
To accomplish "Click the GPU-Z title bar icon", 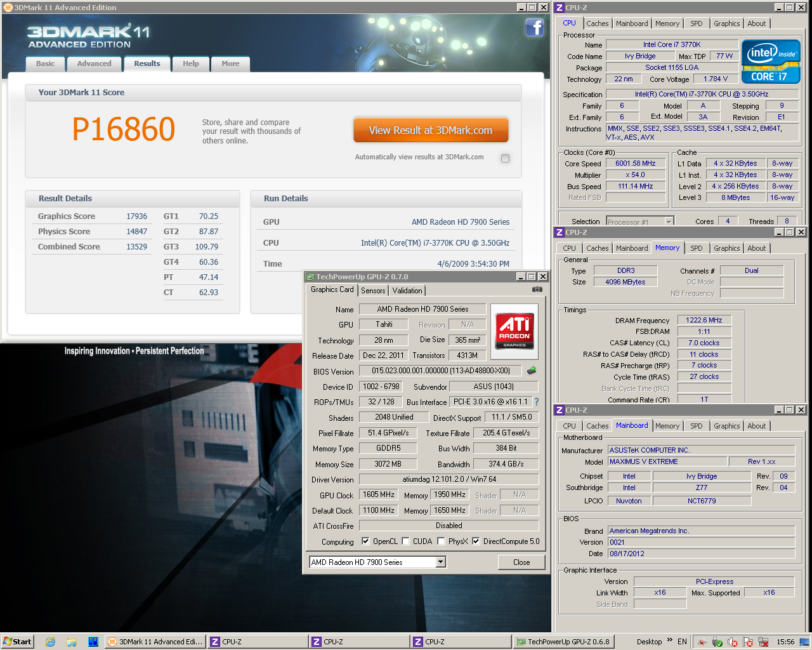I will point(310,277).
